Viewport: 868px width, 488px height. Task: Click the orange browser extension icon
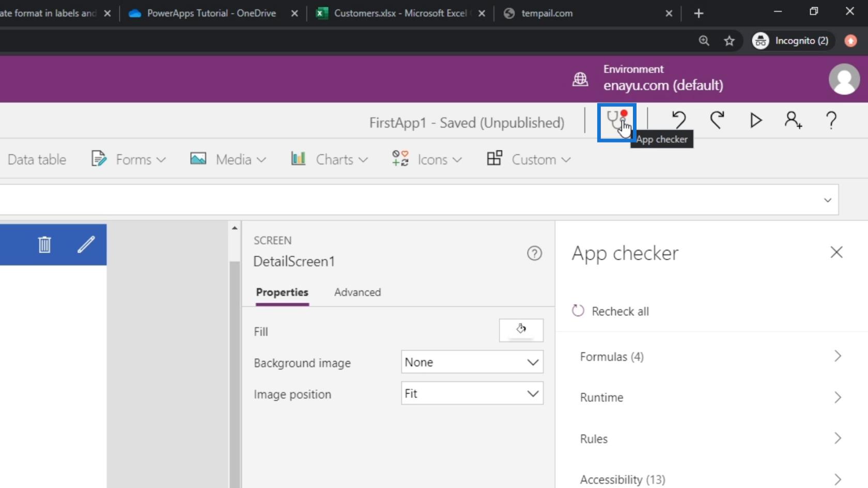850,41
